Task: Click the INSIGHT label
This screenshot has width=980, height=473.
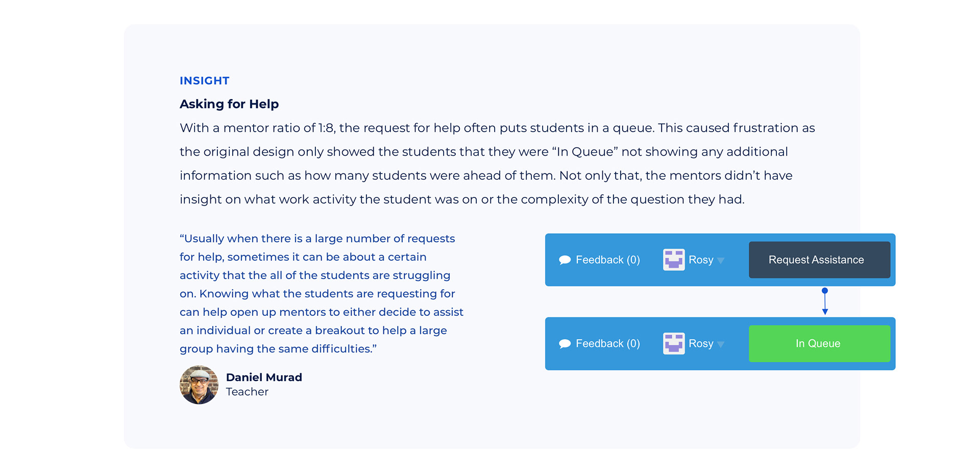Action: (204, 81)
